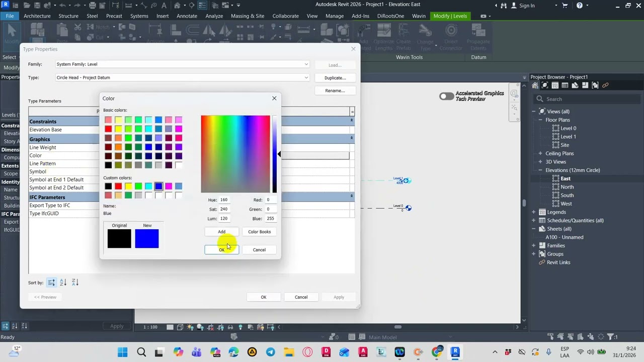The height and width of the screenshot is (362, 644).
Task: Expand Legends node in Project Browser
Action: [x=534, y=212]
